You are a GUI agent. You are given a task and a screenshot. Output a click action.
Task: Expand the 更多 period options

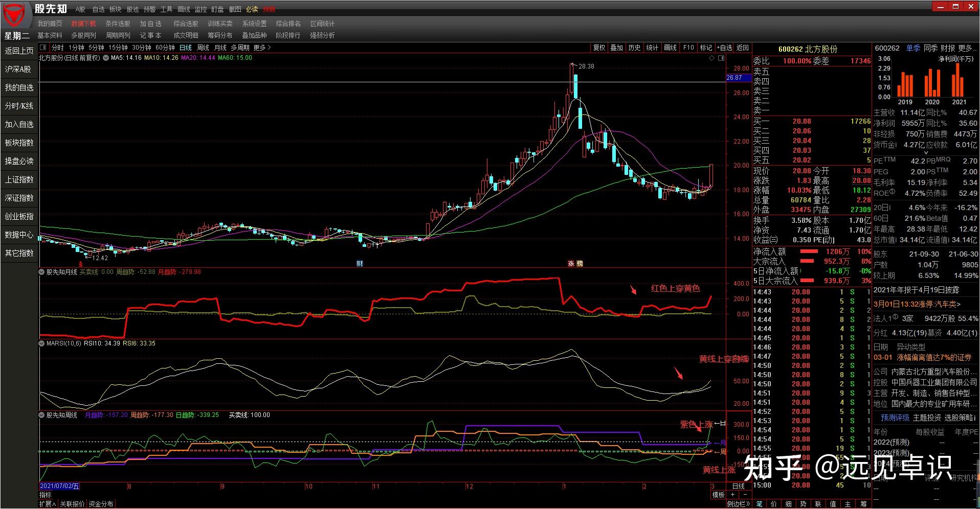[x=260, y=47]
